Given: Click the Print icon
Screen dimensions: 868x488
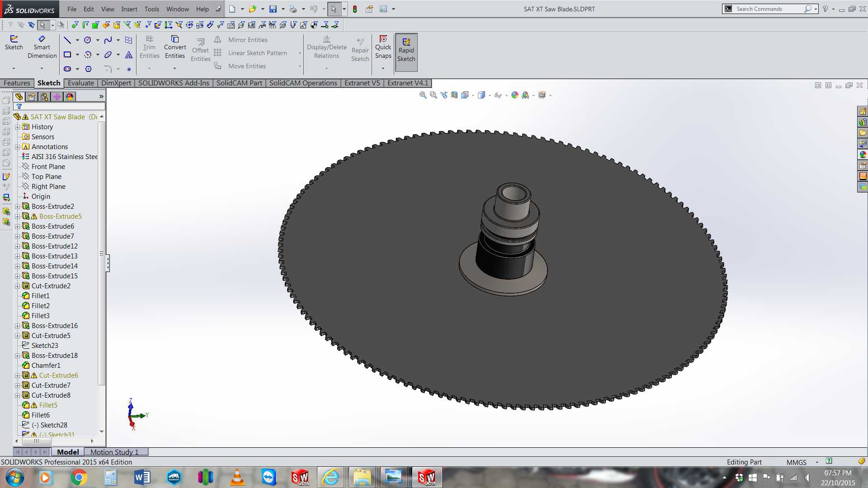Looking at the screenshot, I should [x=293, y=9].
